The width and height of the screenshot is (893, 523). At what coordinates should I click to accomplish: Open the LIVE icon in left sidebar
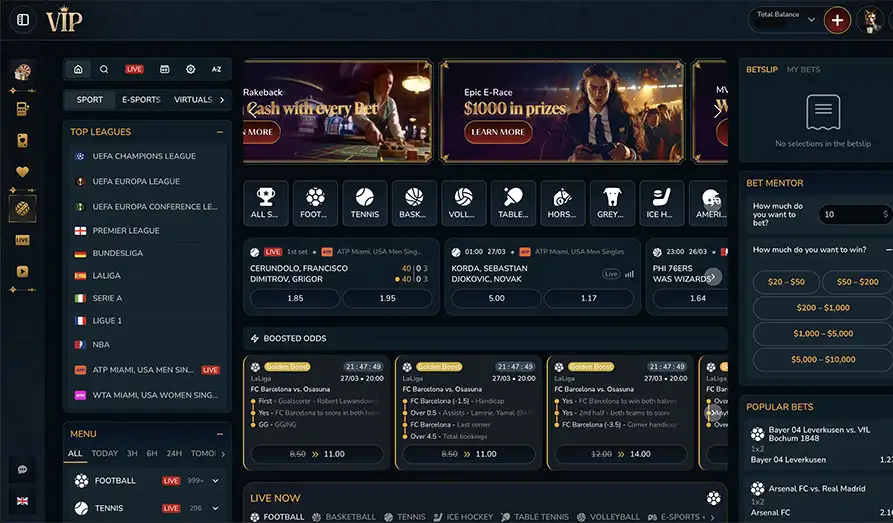[22, 240]
